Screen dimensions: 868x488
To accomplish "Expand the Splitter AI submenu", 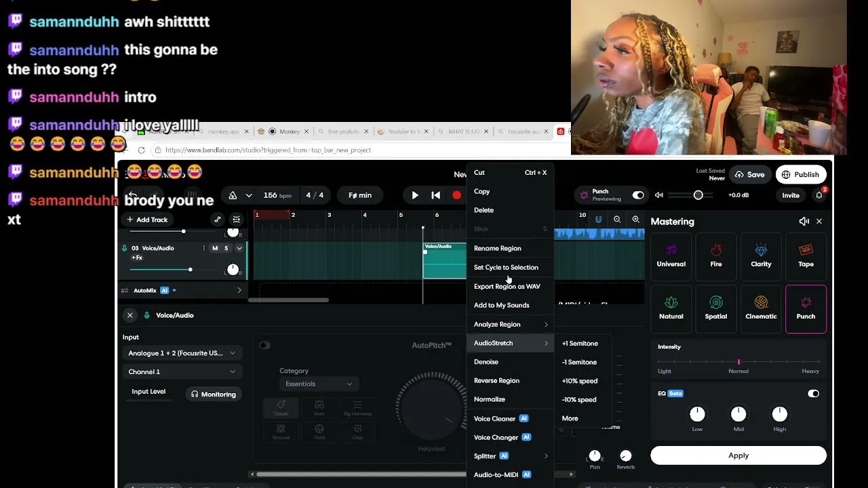I will coord(511,456).
